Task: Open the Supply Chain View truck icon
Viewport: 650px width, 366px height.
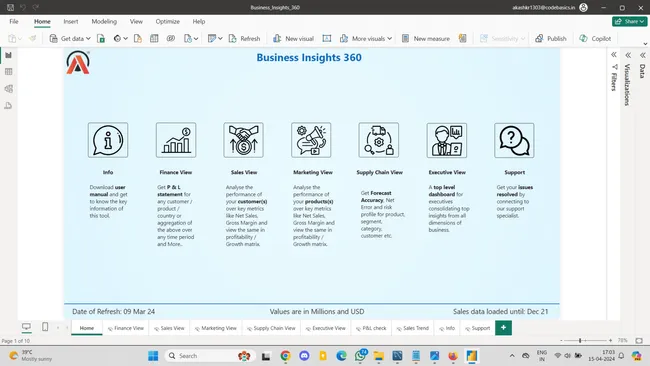Action: click(378, 140)
